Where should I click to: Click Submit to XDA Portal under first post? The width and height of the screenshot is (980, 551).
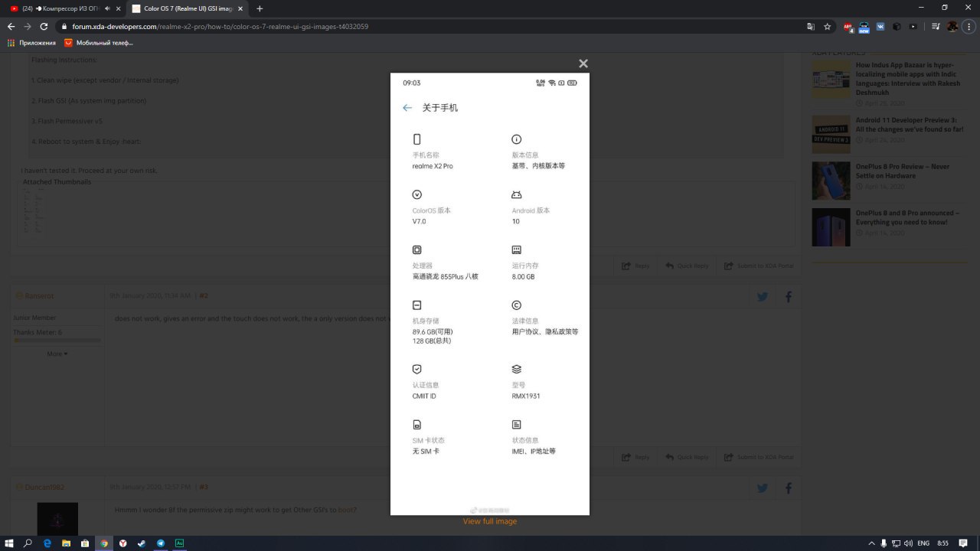click(x=759, y=266)
